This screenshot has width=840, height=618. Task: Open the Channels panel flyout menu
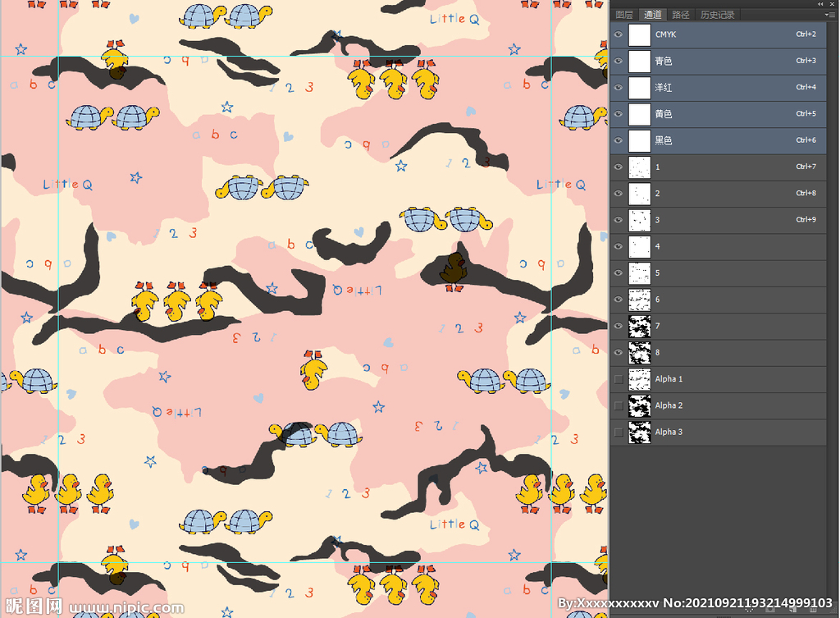click(x=831, y=15)
